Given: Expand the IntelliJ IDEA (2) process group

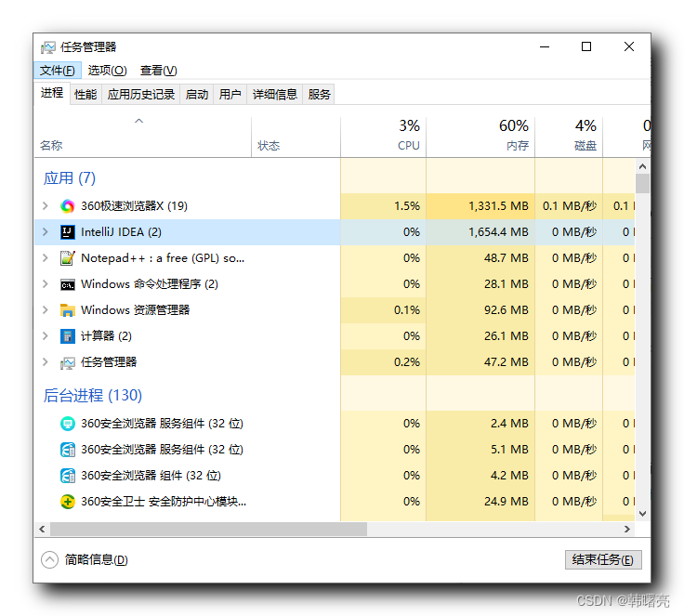Looking at the screenshot, I should tap(45, 232).
